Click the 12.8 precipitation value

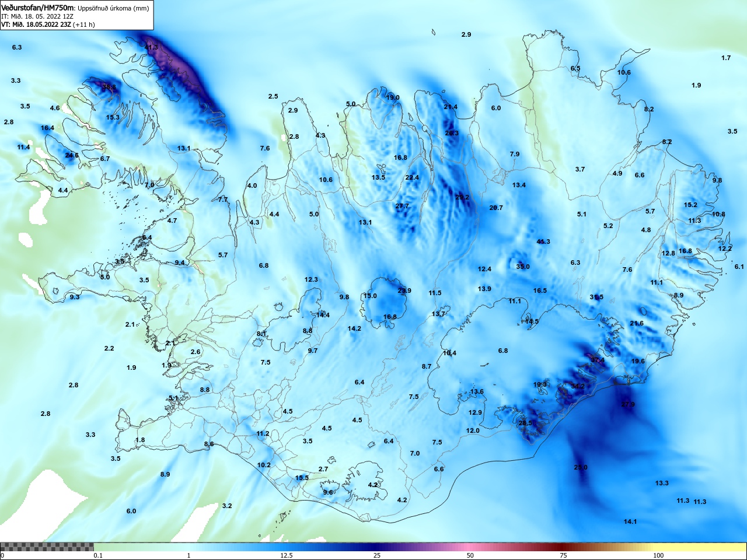[x=668, y=253]
